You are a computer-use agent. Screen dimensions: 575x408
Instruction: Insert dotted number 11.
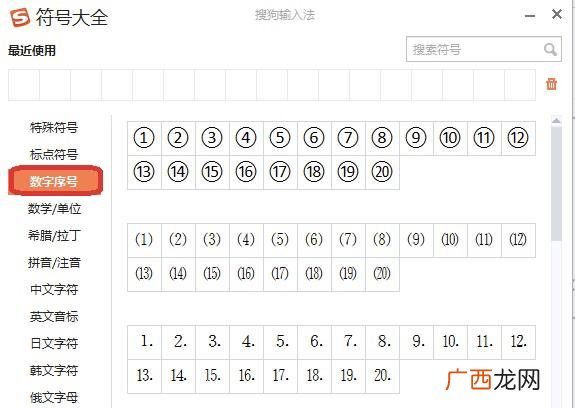[484, 342]
